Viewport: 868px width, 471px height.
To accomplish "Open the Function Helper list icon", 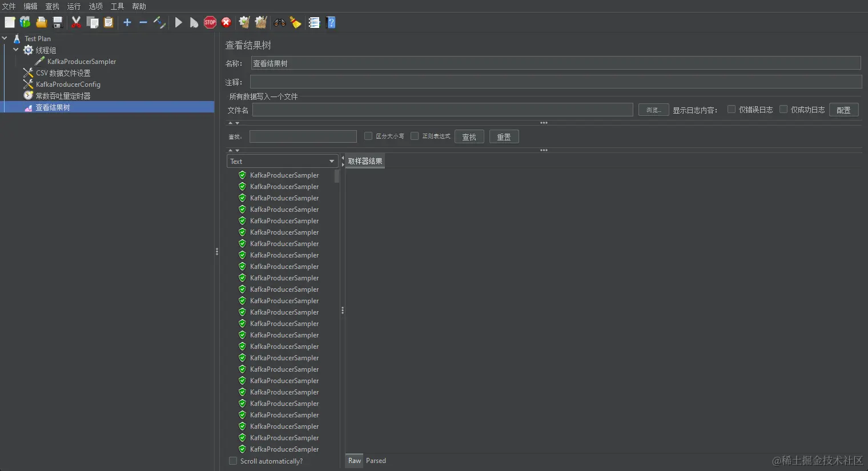I will pyautogui.click(x=314, y=22).
